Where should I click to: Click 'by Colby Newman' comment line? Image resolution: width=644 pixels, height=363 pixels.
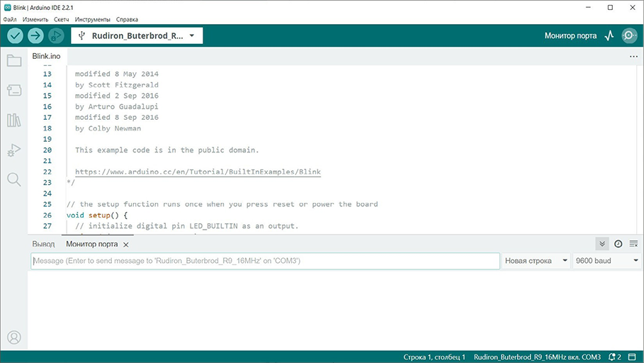point(108,128)
